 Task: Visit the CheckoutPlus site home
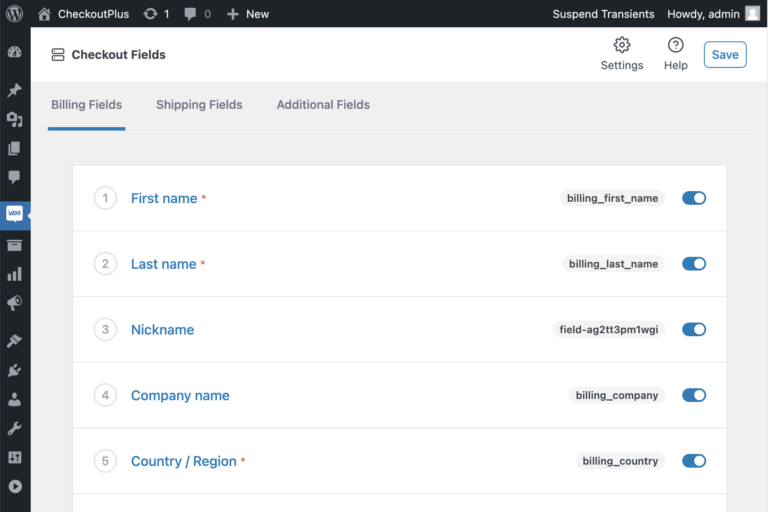83,14
